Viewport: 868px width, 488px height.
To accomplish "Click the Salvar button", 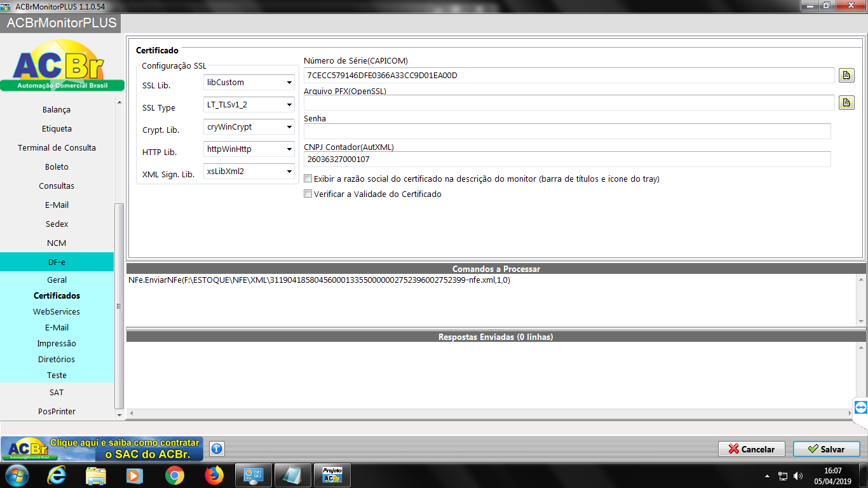I will coord(826,449).
